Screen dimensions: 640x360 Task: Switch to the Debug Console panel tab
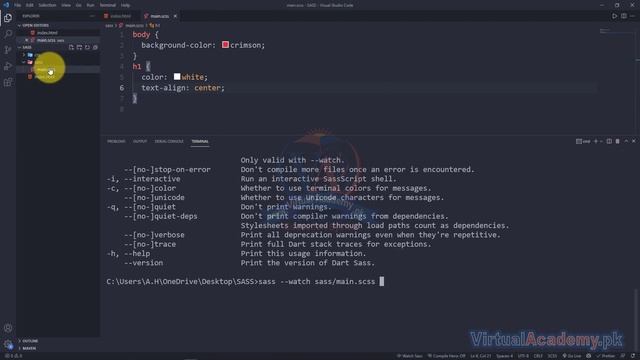[169, 141]
